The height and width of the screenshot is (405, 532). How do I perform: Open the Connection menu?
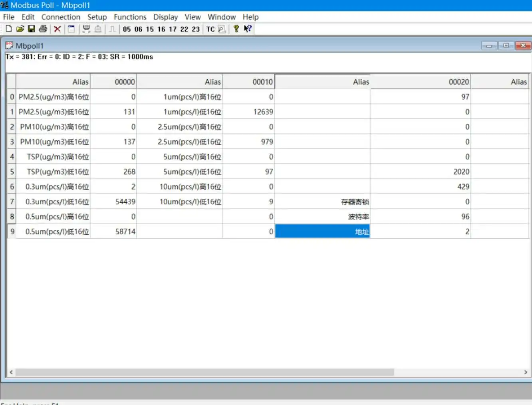(x=61, y=17)
